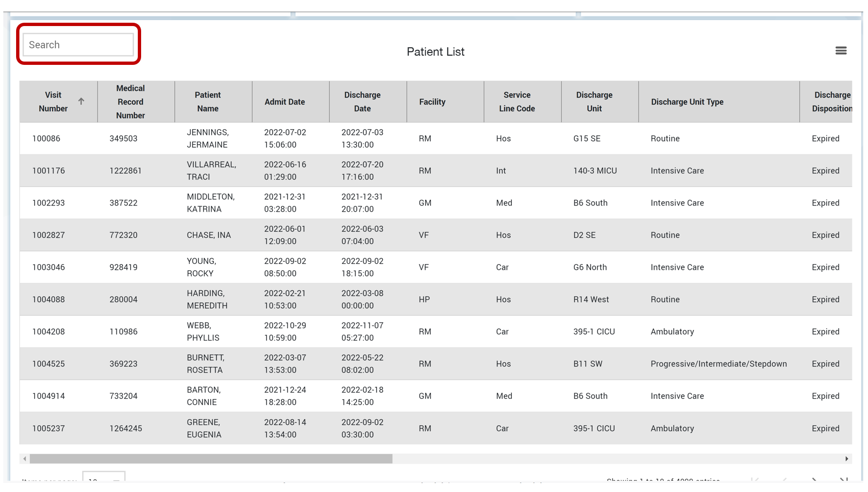Click medical record number 1222861
The width and height of the screenshot is (868, 492).
125,171
